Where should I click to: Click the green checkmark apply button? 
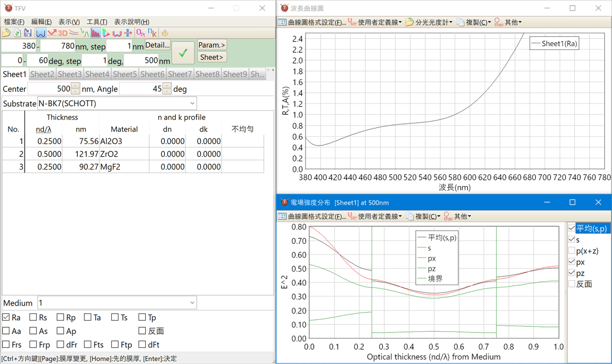click(183, 53)
